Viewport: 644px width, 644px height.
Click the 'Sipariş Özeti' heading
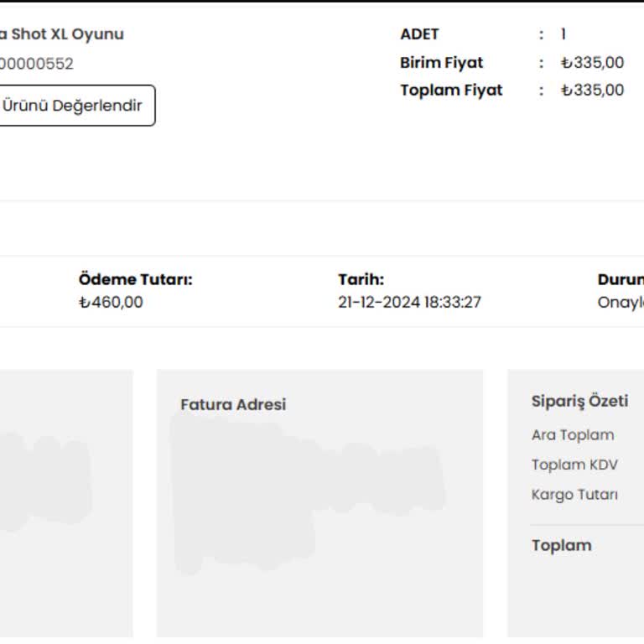[x=579, y=401]
